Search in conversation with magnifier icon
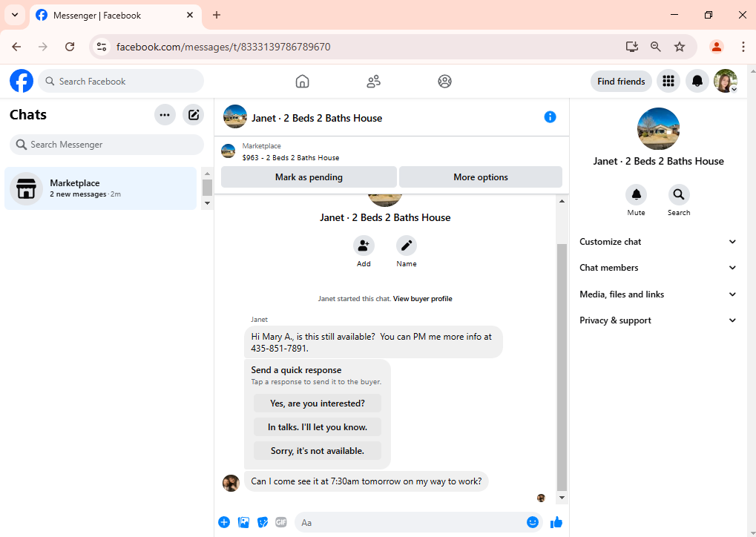The width and height of the screenshot is (756, 537). click(679, 195)
